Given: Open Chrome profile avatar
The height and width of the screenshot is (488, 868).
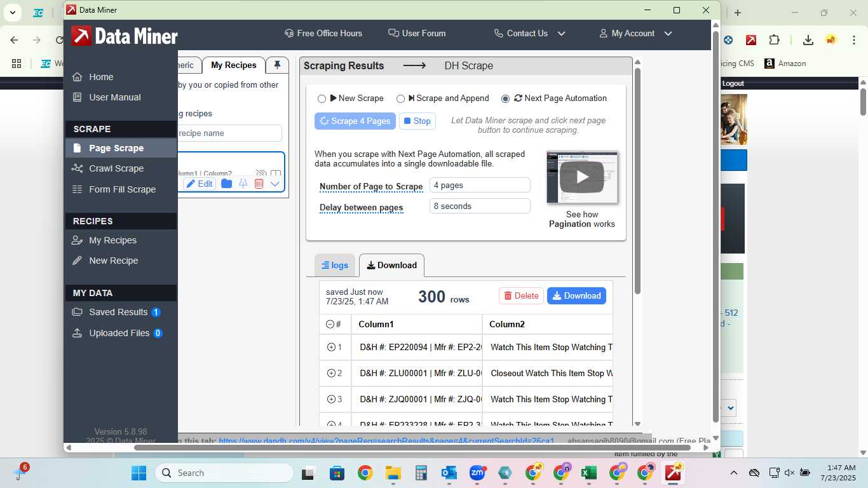Looking at the screenshot, I should [831, 40].
